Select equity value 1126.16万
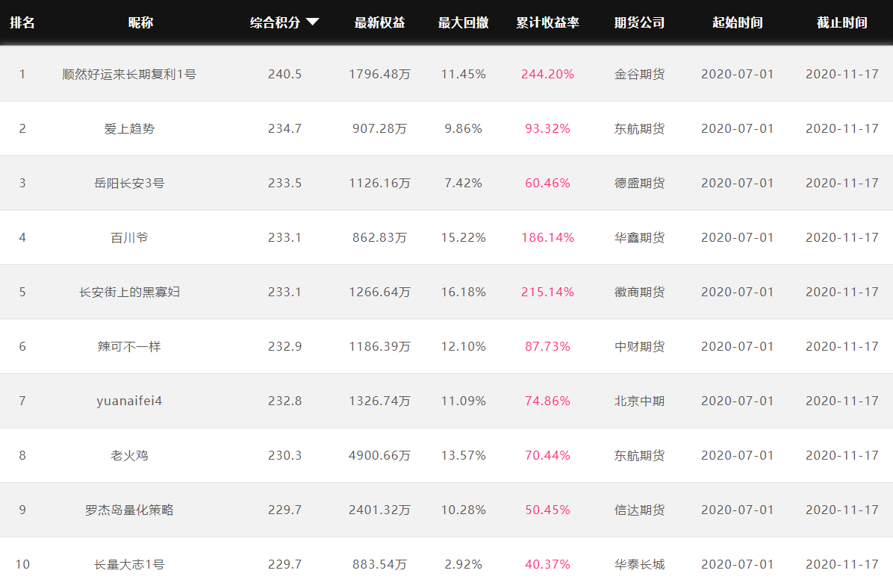The height and width of the screenshot is (588, 893). [379, 184]
